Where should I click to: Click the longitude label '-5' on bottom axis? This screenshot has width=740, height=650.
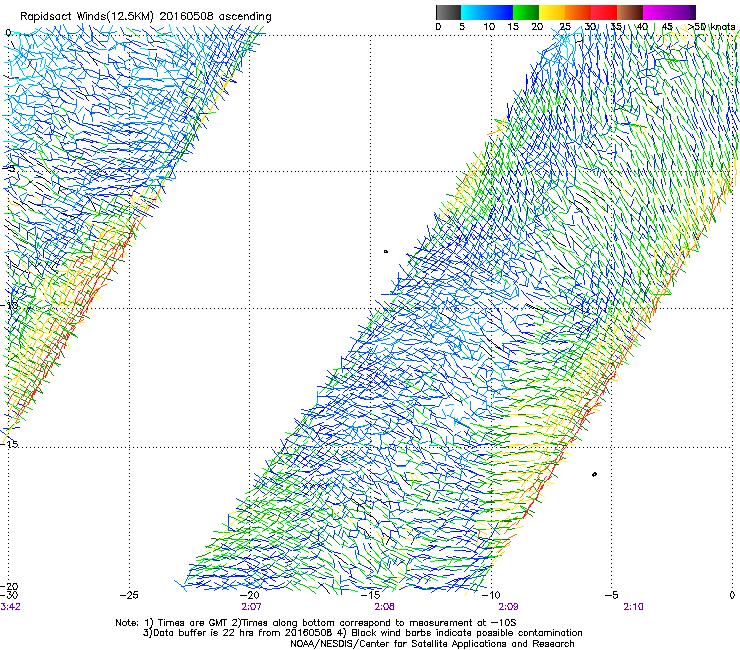(612, 595)
